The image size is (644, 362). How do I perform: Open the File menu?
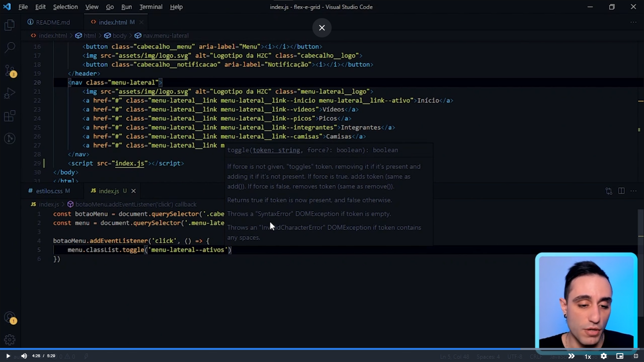(x=23, y=7)
